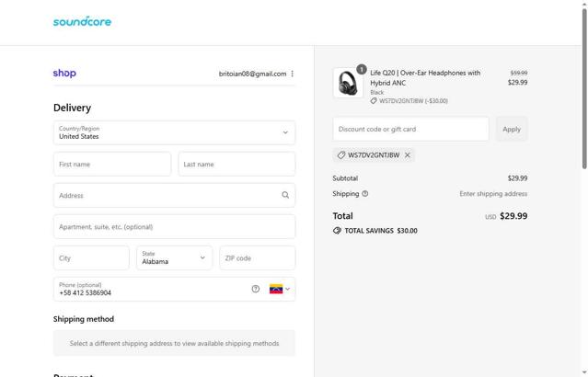
Task: Click the Total price $29.99
Action: (513, 216)
